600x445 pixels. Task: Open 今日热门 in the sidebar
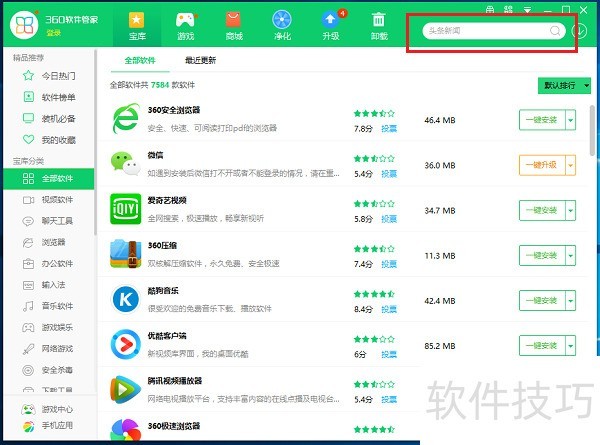49,76
